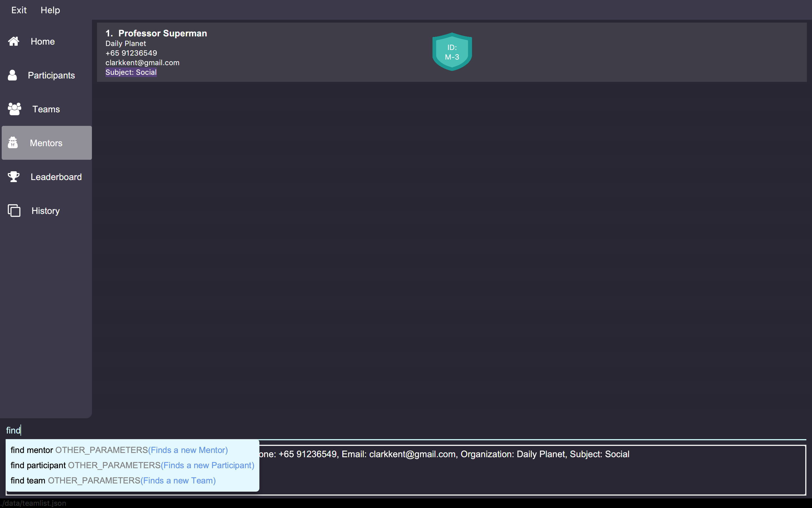
Task: Show the Leaderboard tab label
Action: pos(56,177)
